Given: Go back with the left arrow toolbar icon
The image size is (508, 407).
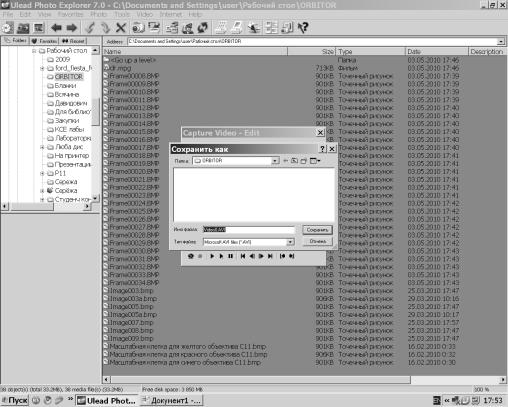Looking at the screenshot, I should 56,28.
